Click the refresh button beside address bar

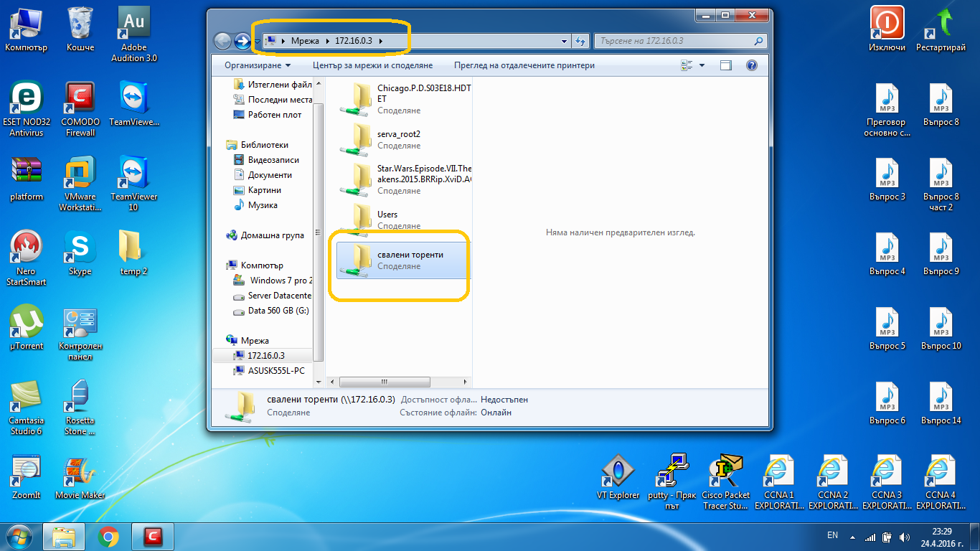580,41
